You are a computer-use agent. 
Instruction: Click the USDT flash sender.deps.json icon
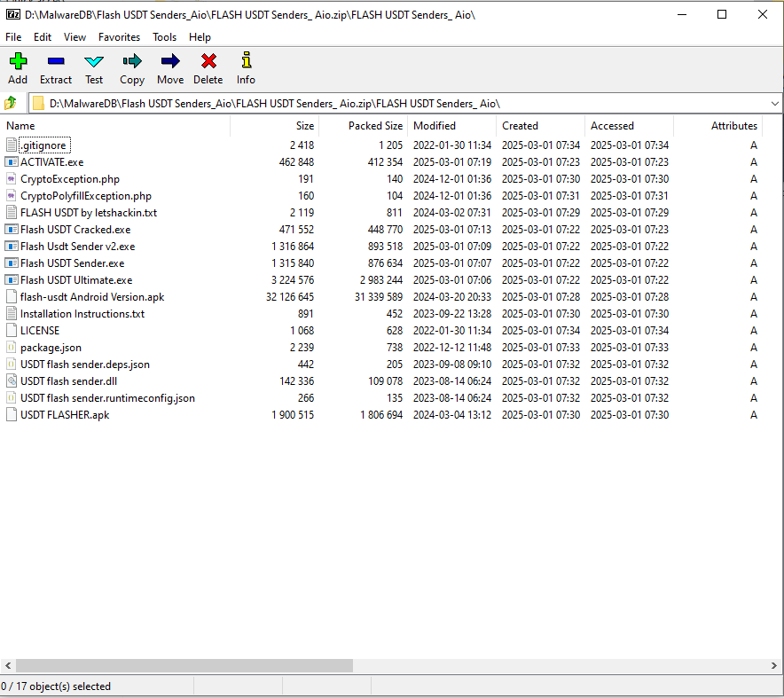point(11,364)
